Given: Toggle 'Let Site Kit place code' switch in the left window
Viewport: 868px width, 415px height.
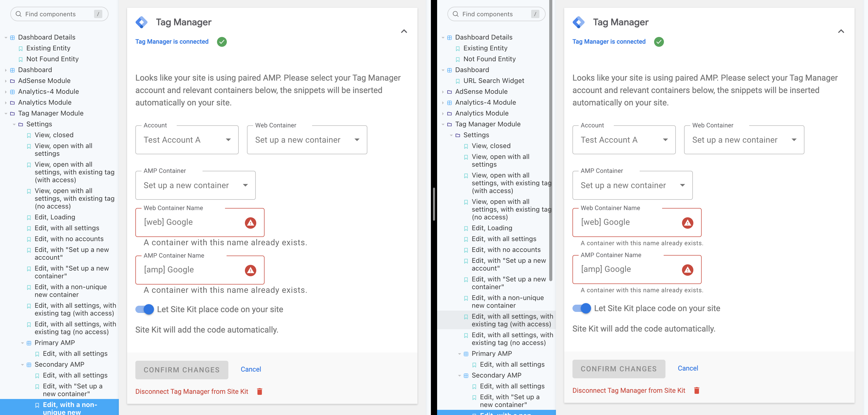Looking at the screenshot, I should click(145, 309).
